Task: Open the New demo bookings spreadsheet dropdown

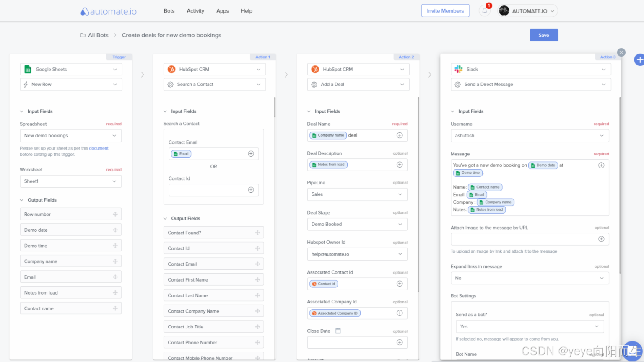Action: 70,136
